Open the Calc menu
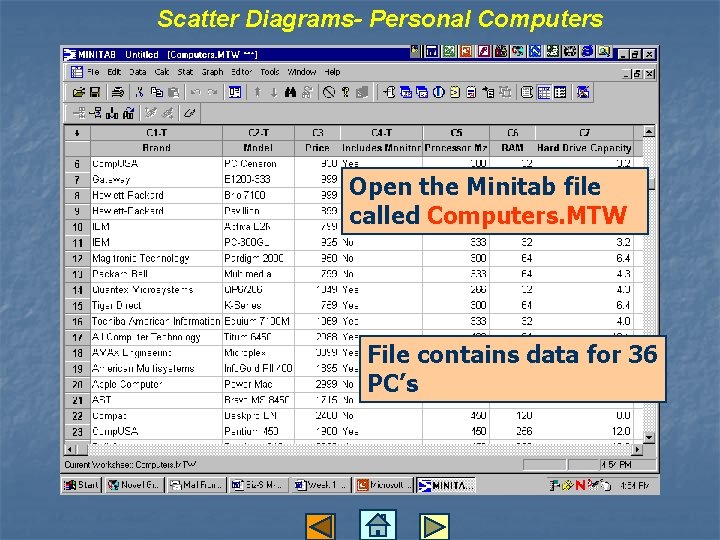Viewport: 720px width, 540px height. pyautogui.click(x=162, y=72)
